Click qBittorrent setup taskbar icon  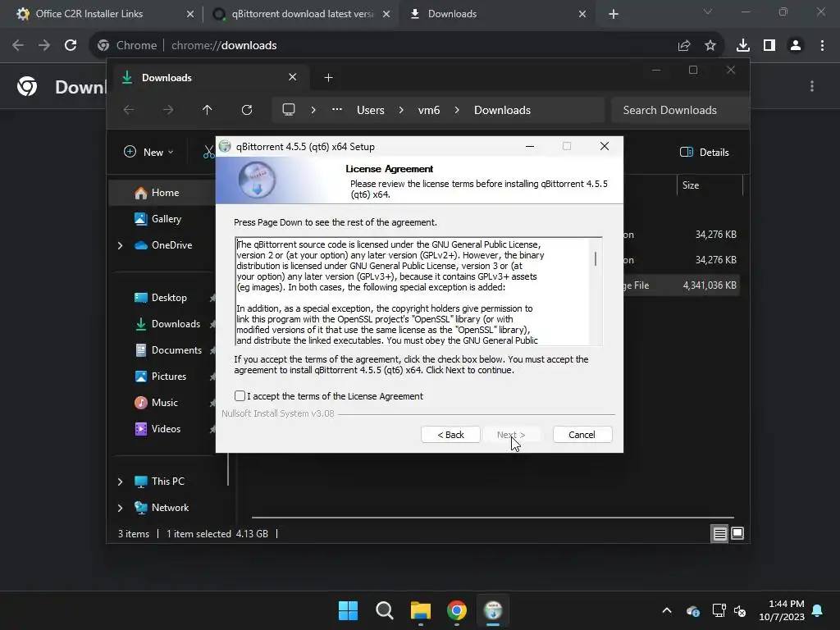[493, 610]
